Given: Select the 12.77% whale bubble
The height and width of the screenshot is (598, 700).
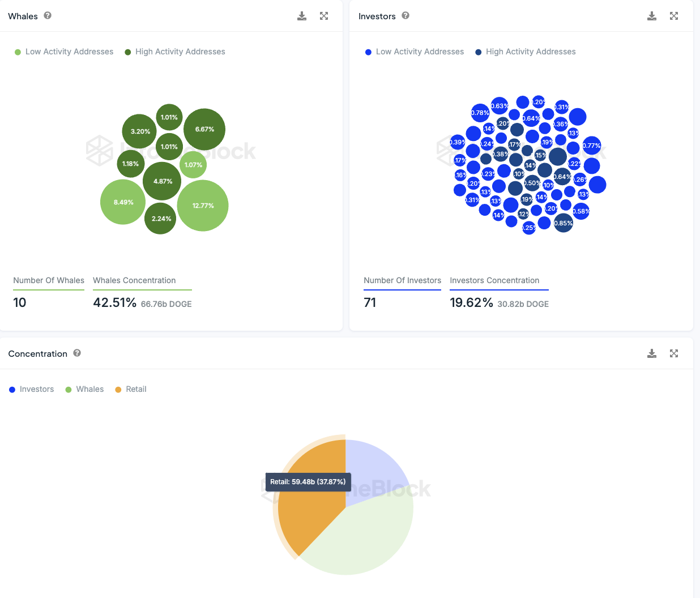Looking at the screenshot, I should tap(203, 206).
